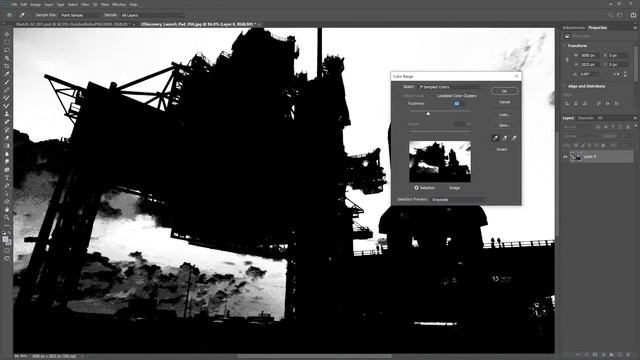Click the create new layer icon
The image size is (640, 360).
[620, 355]
